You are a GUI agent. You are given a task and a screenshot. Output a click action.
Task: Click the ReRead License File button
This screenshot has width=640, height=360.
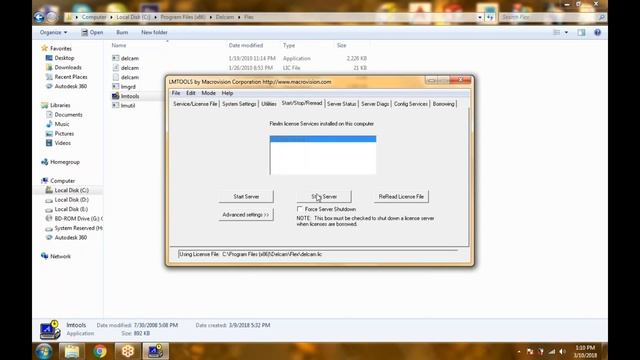pos(401,196)
